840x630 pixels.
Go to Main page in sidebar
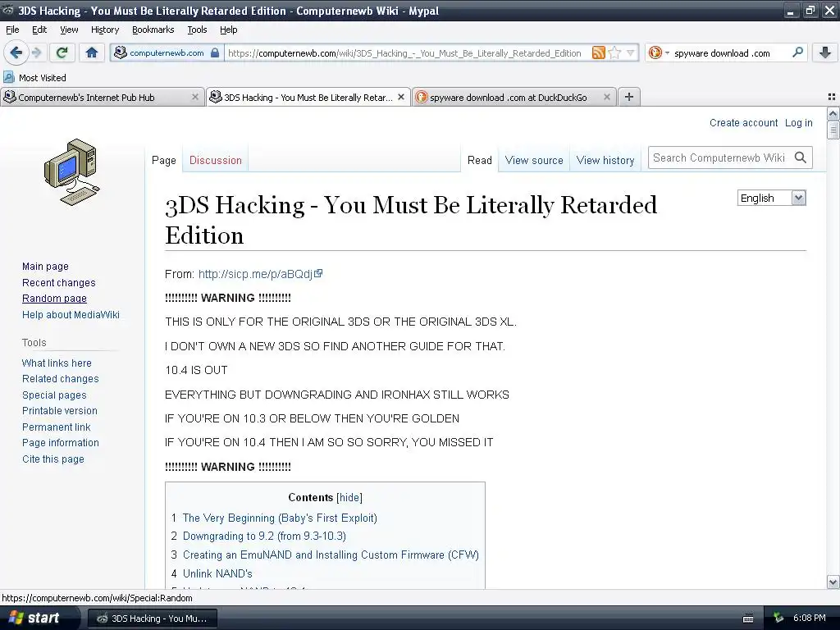click(45, 267)
